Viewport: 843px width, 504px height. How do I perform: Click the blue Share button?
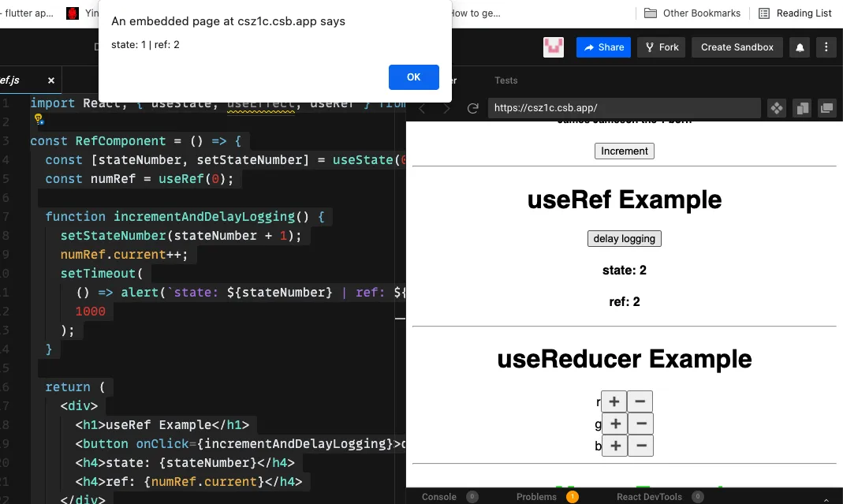click(x=603, y=47)
